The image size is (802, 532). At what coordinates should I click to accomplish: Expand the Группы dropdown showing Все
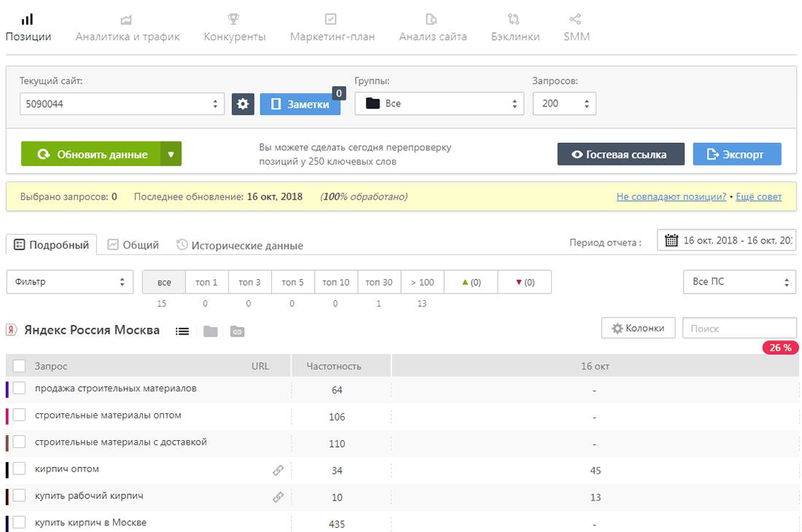pos(439,104)
